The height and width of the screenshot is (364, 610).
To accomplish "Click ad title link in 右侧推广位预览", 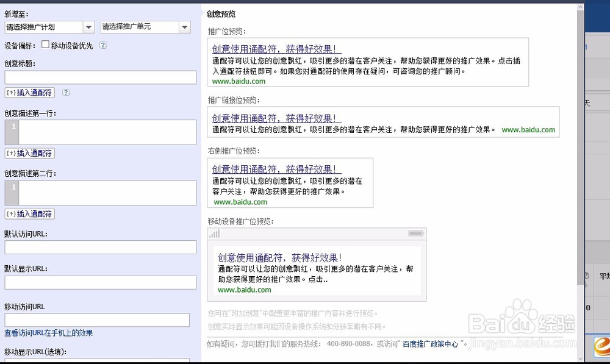I will (x=276, y=169).
